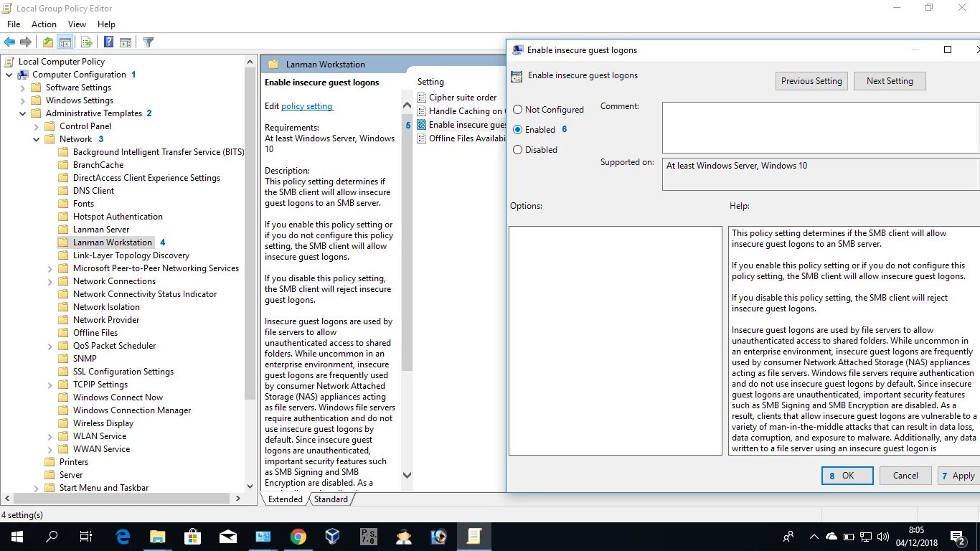The image size is (980, 551).
Task: Click the description pane scroll-down arrow
Action: point(407,474)
